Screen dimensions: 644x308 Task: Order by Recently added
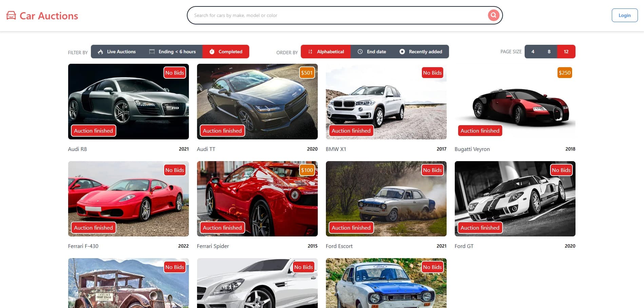(421, 52)
